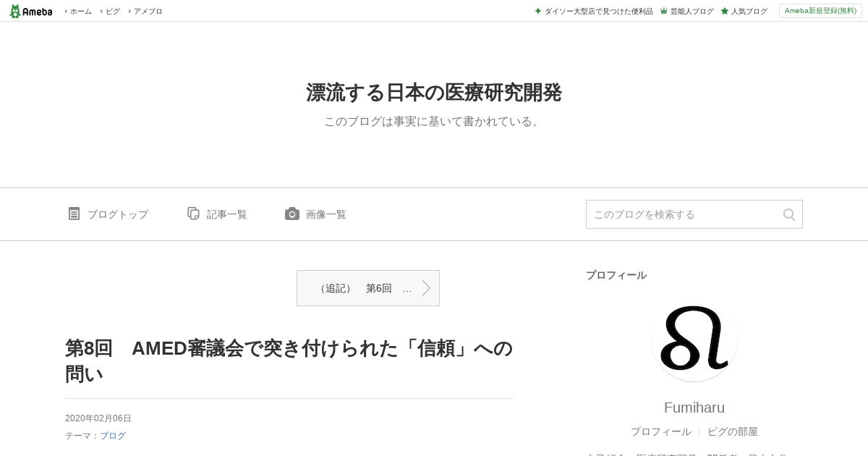Click the camera image list icon
This screenshot has width=868, height=456.
(x=292, y=214)
